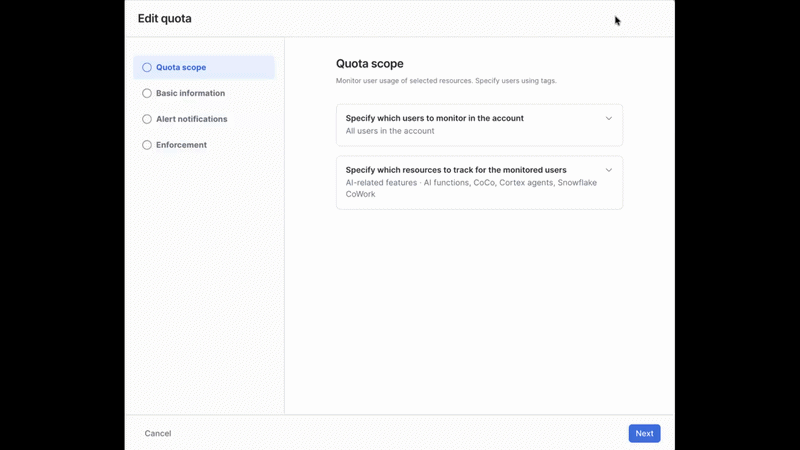Click the 'Monitor user usage' description text
The height and width of the screenshot is (450, 800).
446,81
